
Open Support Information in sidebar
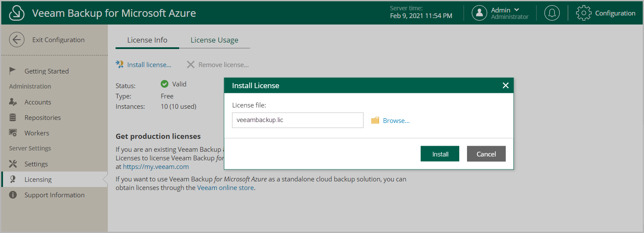pos(54,195)
